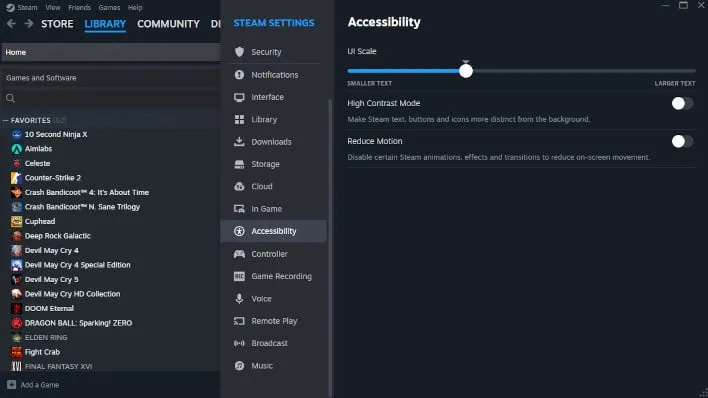Open Broadcast settings icon
The image size is (708, 398).
point(239,343)
